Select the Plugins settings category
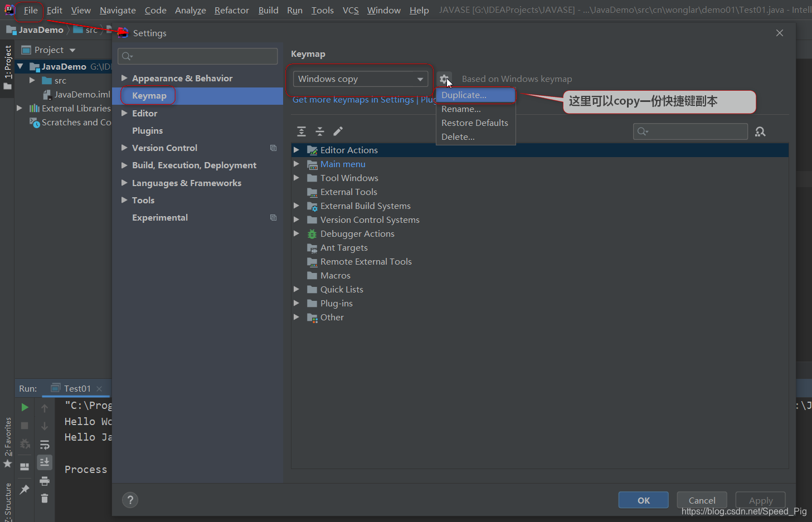 tap(147, 130)
